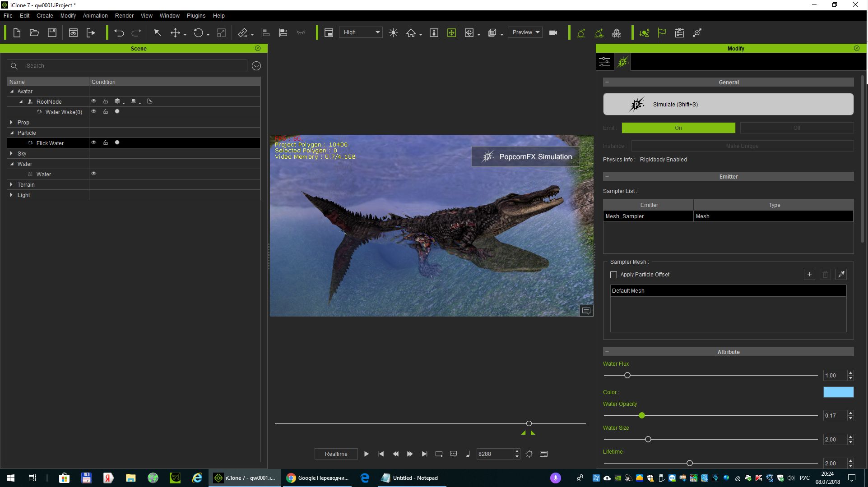Click the Simulate (Shift+S) button
This screenshot has height=487, width=868.
[728, 104]
